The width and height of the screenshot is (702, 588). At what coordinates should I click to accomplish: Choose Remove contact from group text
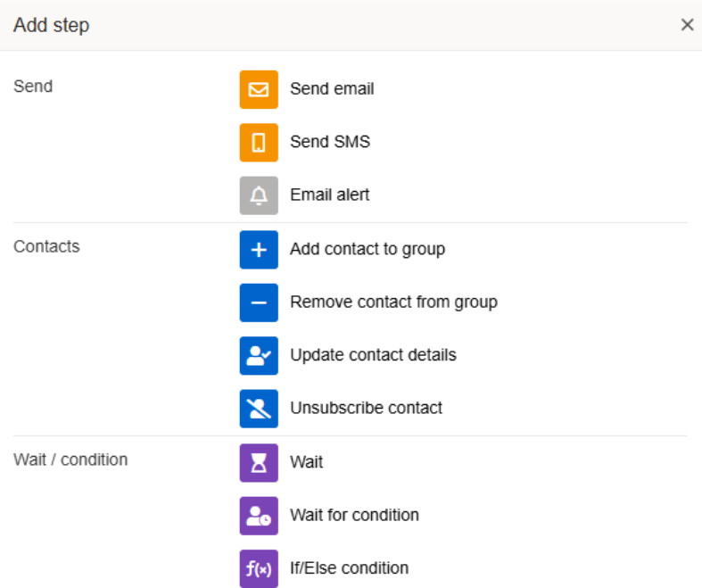(x=393, y=302)
